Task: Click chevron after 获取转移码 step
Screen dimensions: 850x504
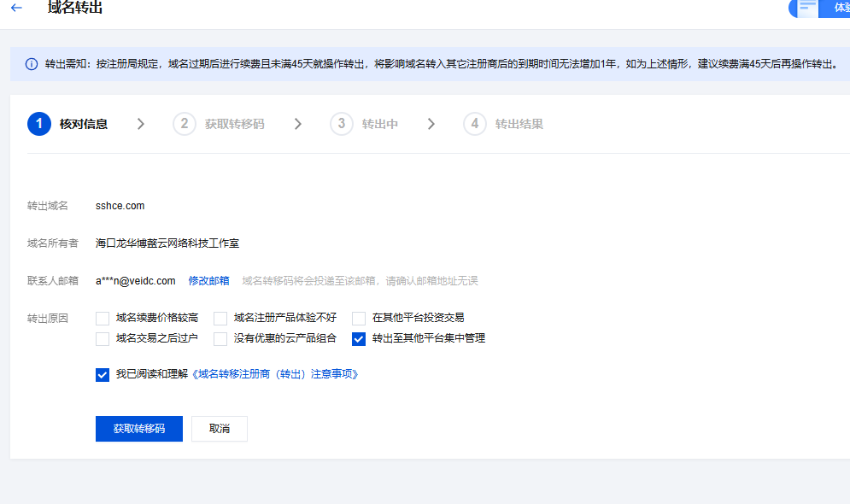Action: point(298,124)
